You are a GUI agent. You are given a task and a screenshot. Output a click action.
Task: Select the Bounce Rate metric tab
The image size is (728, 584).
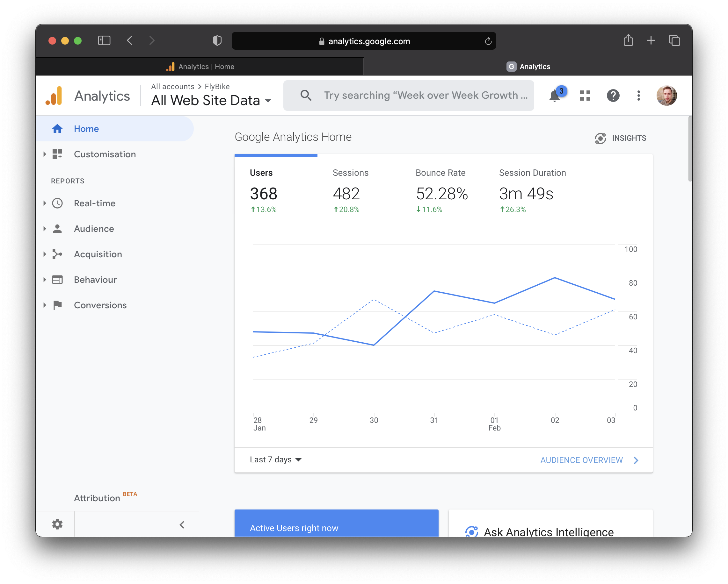tap(440, 191)
